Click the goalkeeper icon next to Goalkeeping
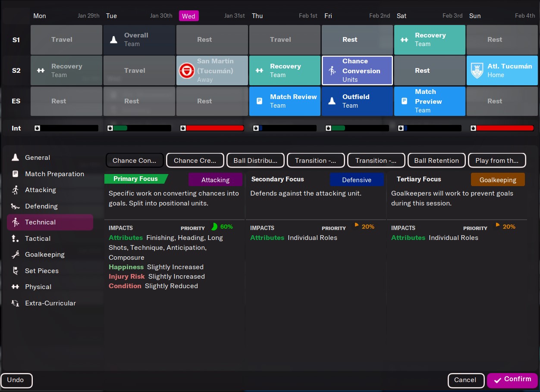The image size is (540, 392). (x=16, y=255)
